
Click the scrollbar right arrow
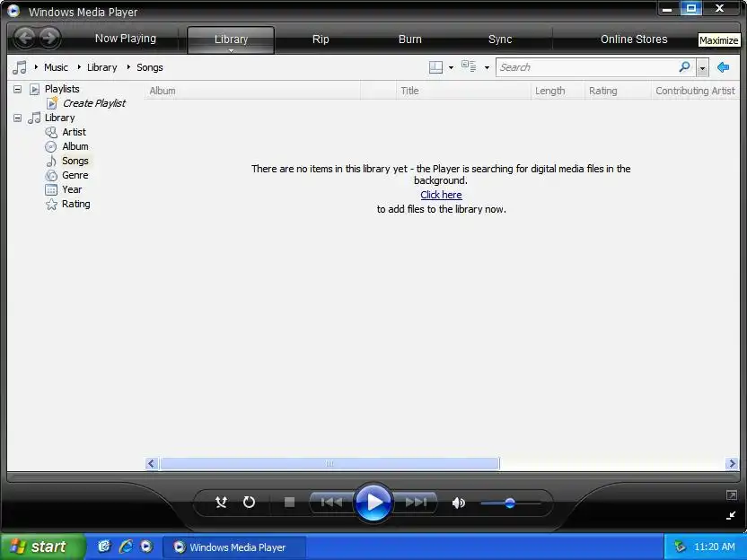[732, 463]
